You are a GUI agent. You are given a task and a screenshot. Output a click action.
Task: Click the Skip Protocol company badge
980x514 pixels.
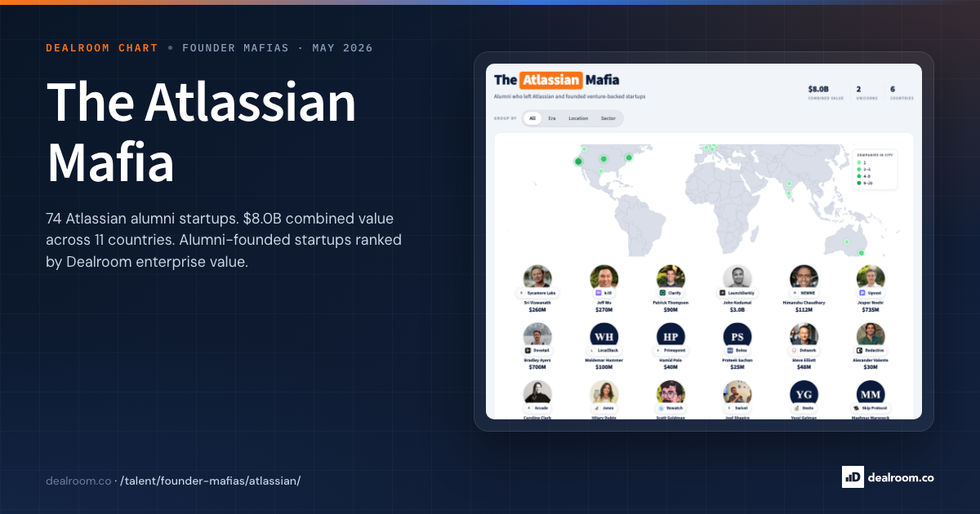[x=871, y=408]
